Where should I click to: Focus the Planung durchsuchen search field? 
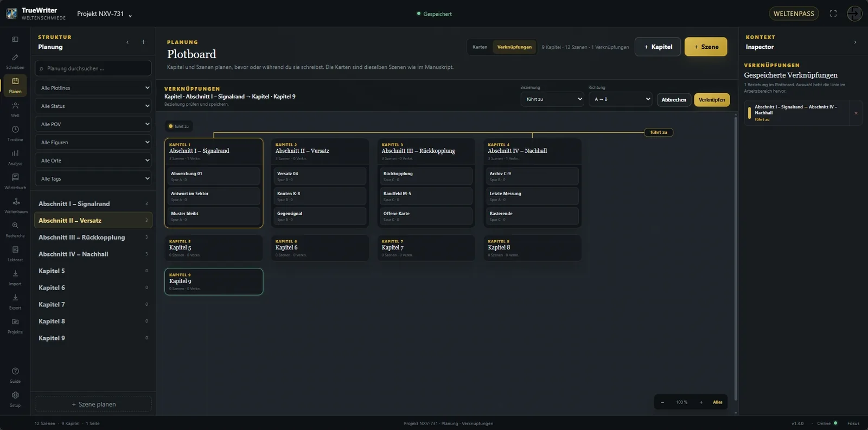click(x=93, y=68)
